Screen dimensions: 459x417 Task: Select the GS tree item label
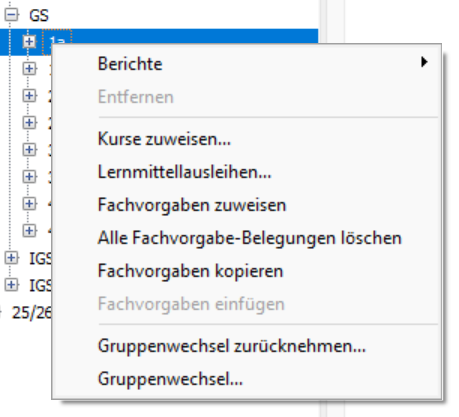coord(39,15)
